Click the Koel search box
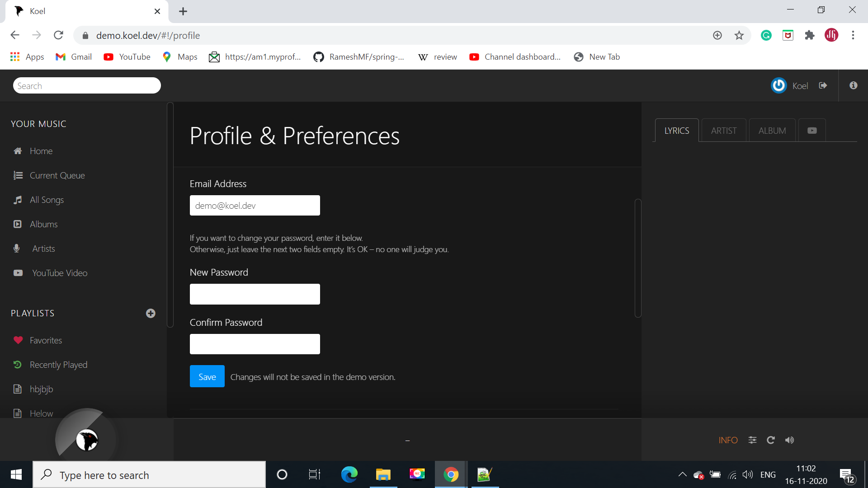Image resolution: width=868 pixels, height=488 pixels. pos(87,85)
